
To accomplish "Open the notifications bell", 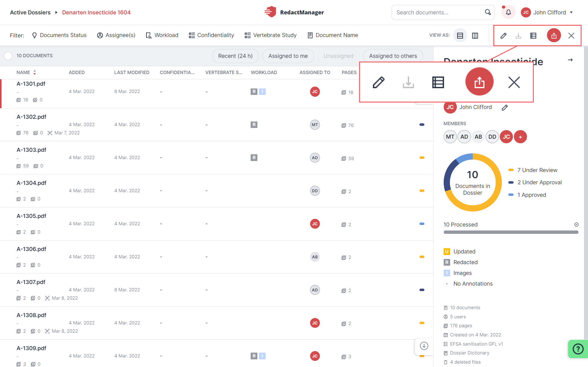I will tap(508, 12).
